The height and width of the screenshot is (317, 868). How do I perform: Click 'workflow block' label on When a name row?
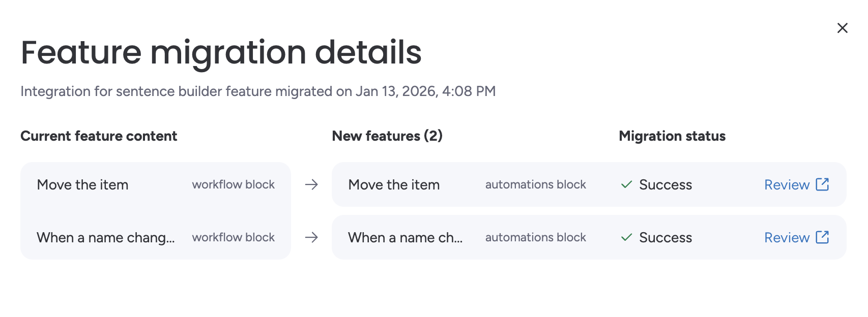[233, 238]
